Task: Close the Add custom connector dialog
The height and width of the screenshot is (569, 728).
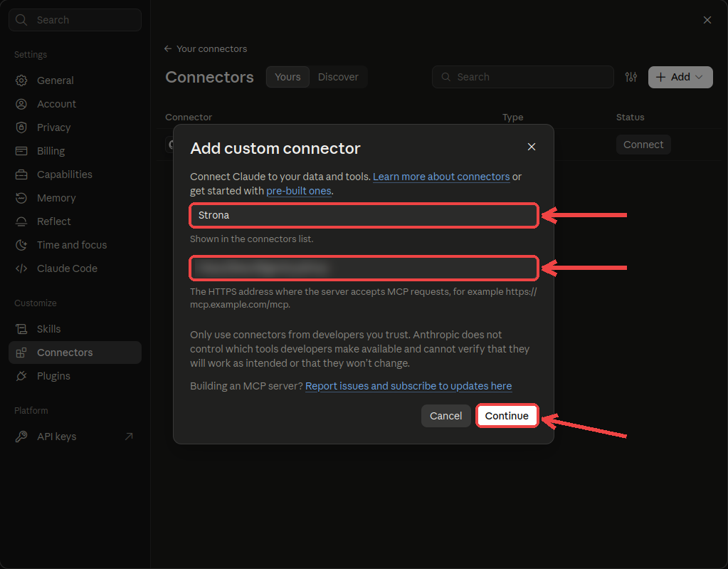Action: (x=532, y=147)
